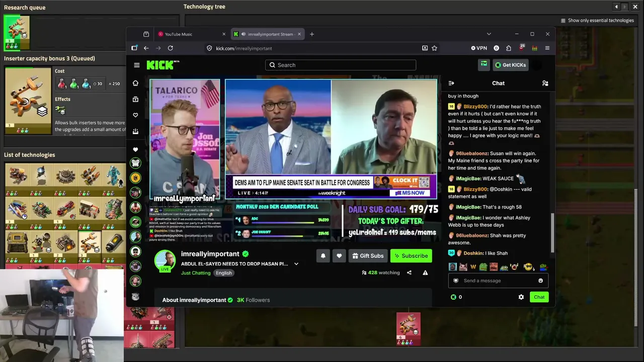Open the Browse icon in Kick sidebar
This screenshot has height=362, width=644.
135,100
